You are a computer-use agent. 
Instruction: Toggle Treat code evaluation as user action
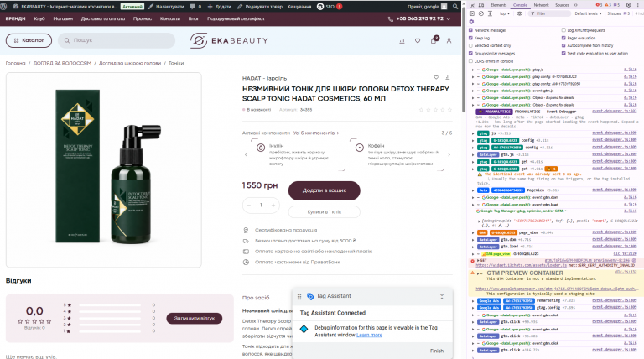coord(563,54)
